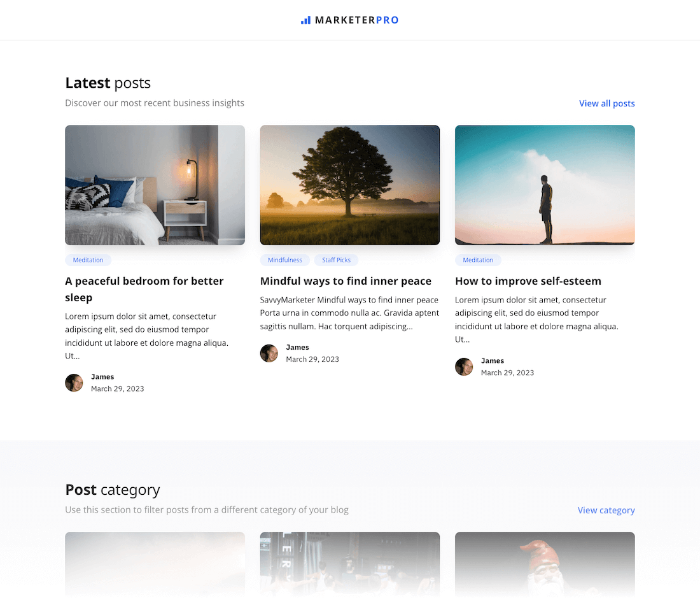Select the Staff Picks tag
The width and height of the screenshot is (700, 598).
[336, 260]
